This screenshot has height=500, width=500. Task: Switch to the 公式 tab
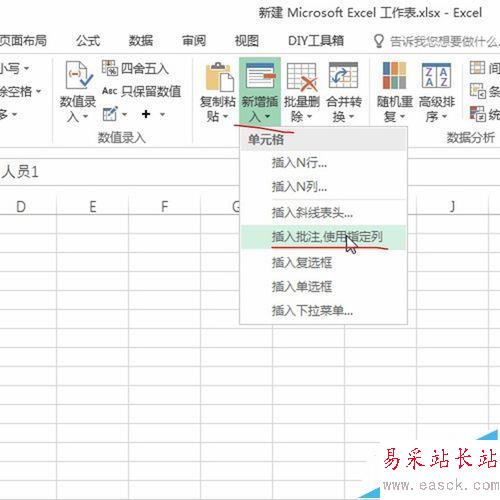point(88,41)
